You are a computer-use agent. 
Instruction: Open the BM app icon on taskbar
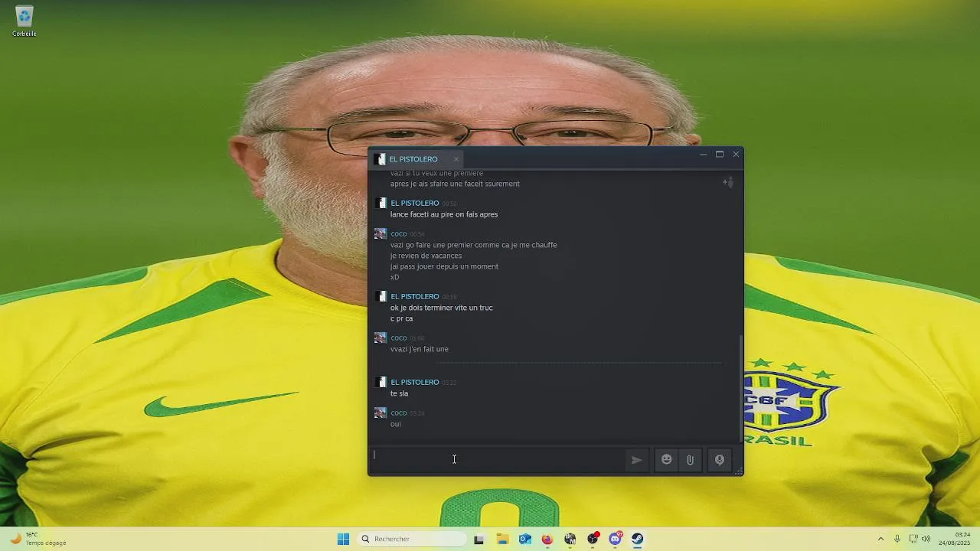570,539
